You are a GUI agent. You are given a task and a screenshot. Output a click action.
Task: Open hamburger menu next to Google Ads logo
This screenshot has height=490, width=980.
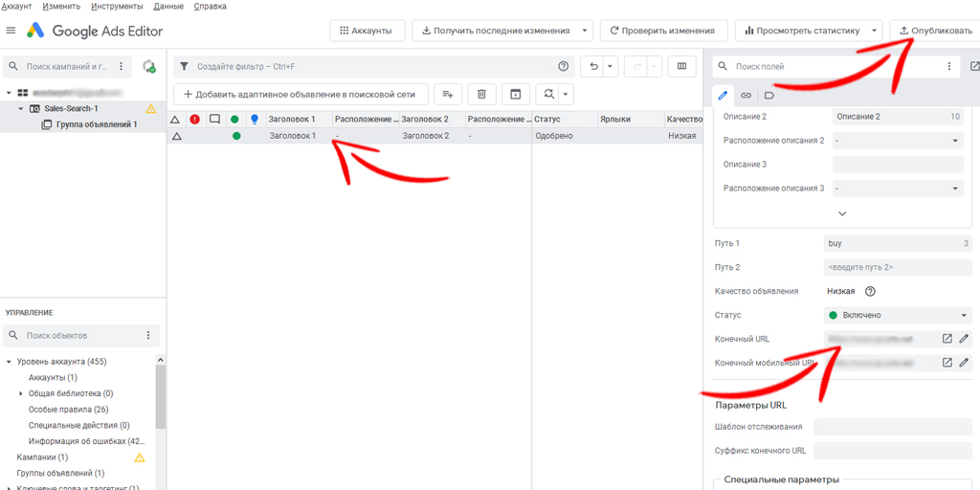[x=11, y=31]
